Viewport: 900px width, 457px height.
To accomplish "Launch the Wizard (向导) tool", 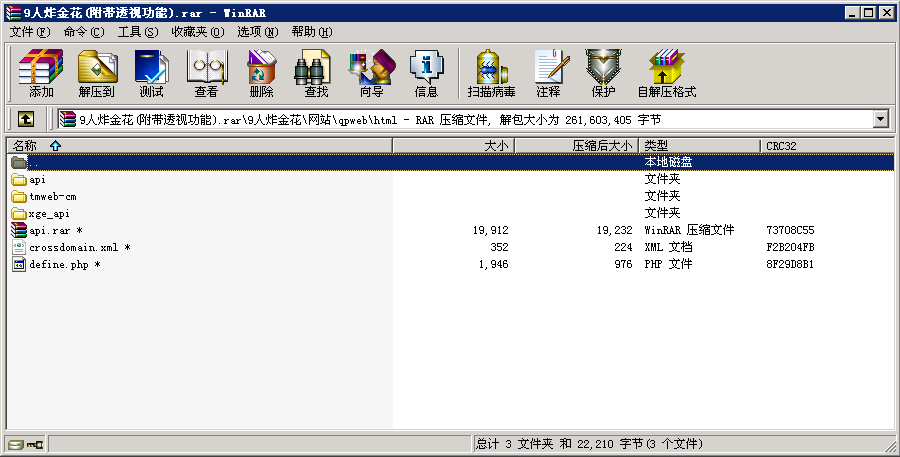I will tap(371, 73).
